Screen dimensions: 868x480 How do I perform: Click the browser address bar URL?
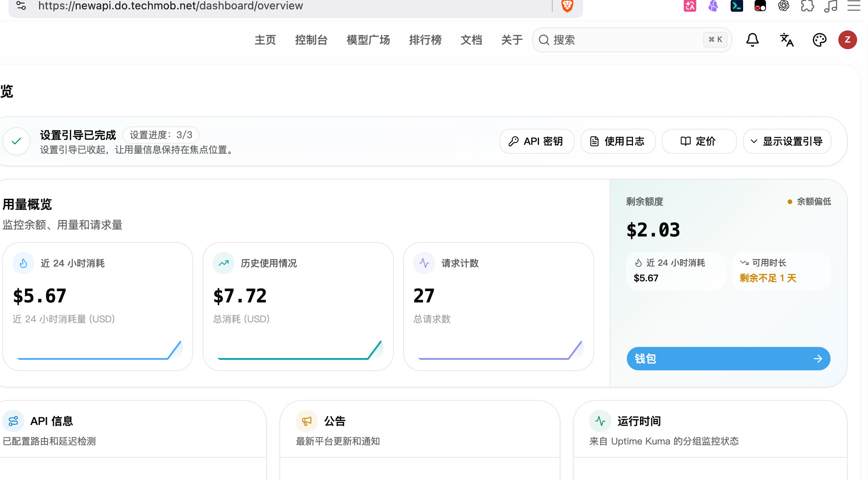pyautogui.click(x=171, y=6)
